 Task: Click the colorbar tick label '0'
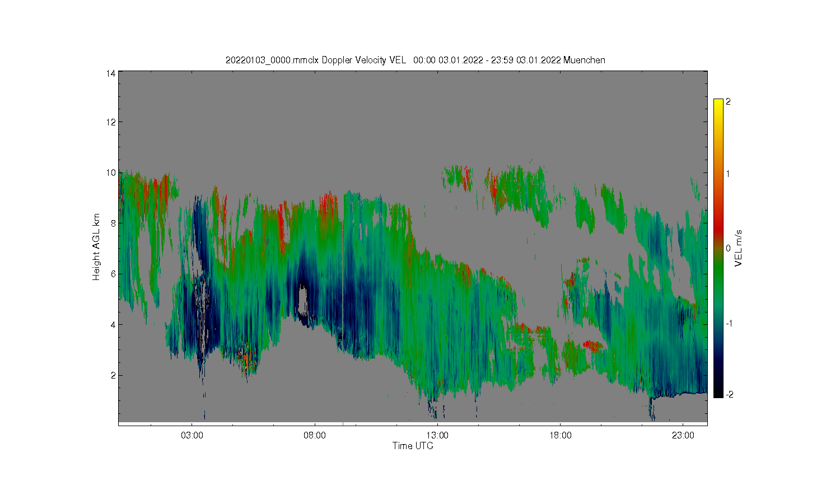pyautogui.click(x=728, y=249)
